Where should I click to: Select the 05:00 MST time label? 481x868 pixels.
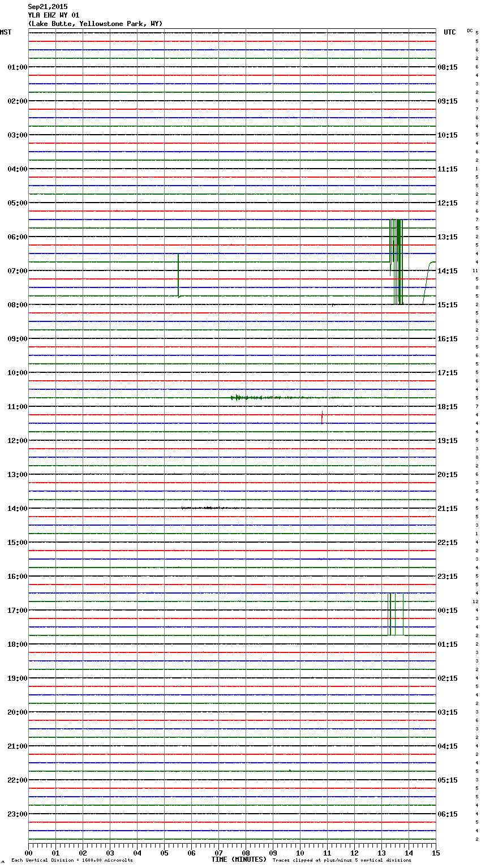click(x=18, y=203)
